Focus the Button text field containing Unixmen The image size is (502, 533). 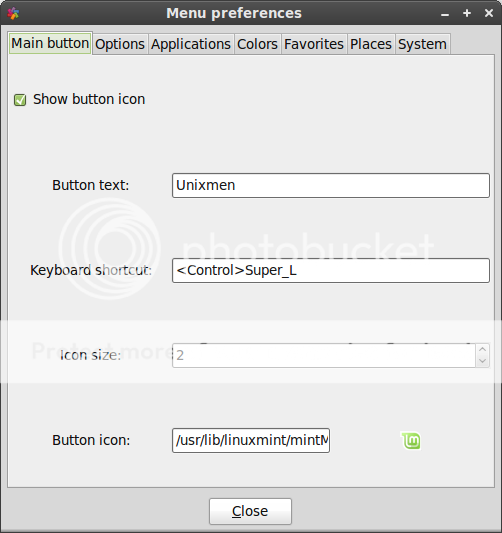point(331,185)
